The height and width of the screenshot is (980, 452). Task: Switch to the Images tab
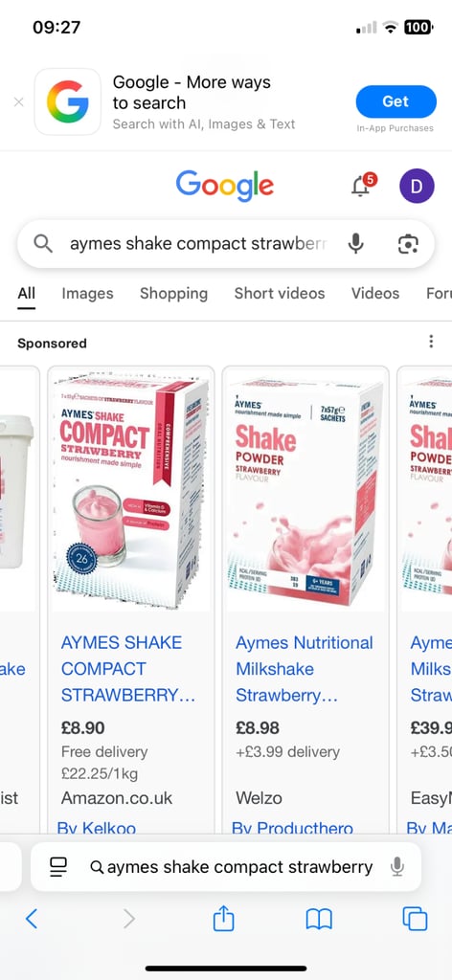pyautogui.click(x=87, y=293)
